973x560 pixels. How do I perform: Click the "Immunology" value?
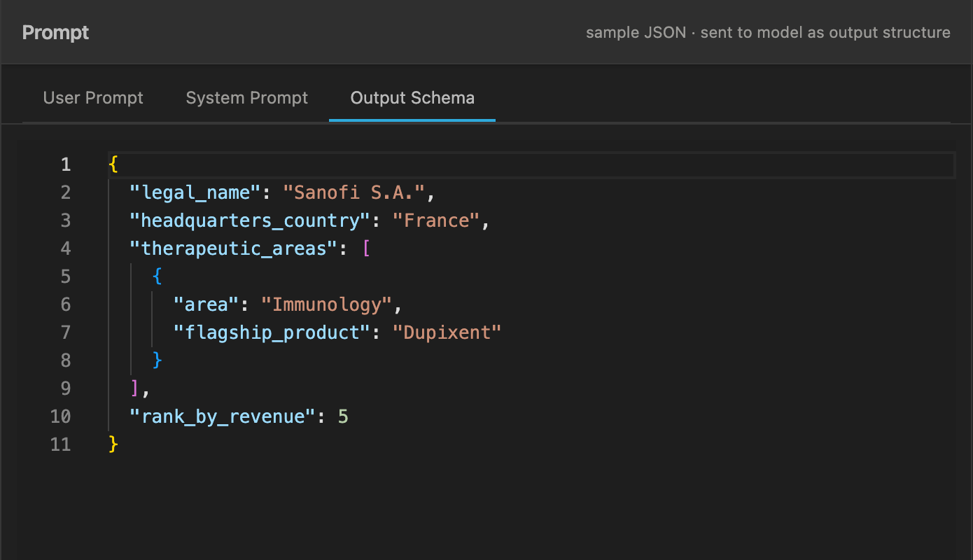(327, 304)
